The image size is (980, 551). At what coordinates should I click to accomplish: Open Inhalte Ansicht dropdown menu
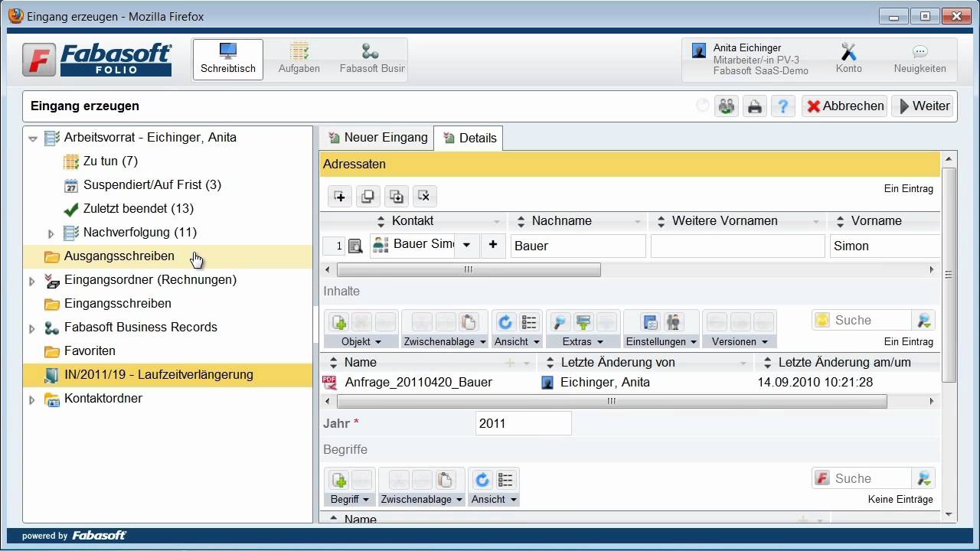(517, 342)
